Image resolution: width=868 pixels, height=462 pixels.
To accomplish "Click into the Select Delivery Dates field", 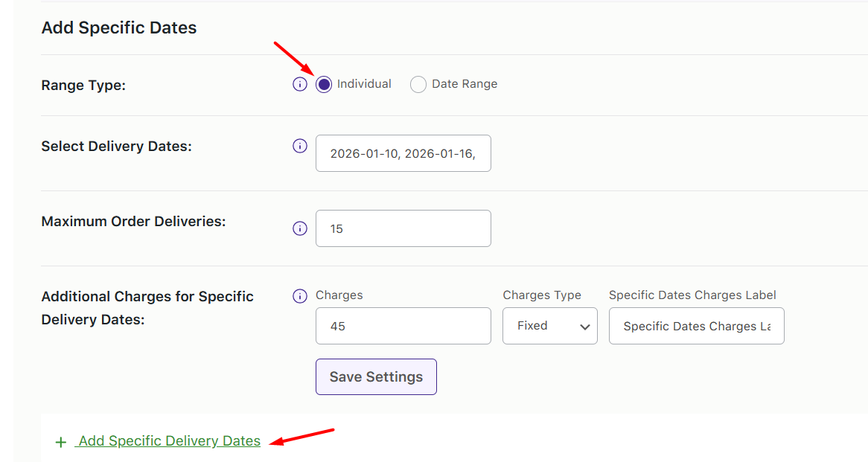I will [x=403, y=153].
